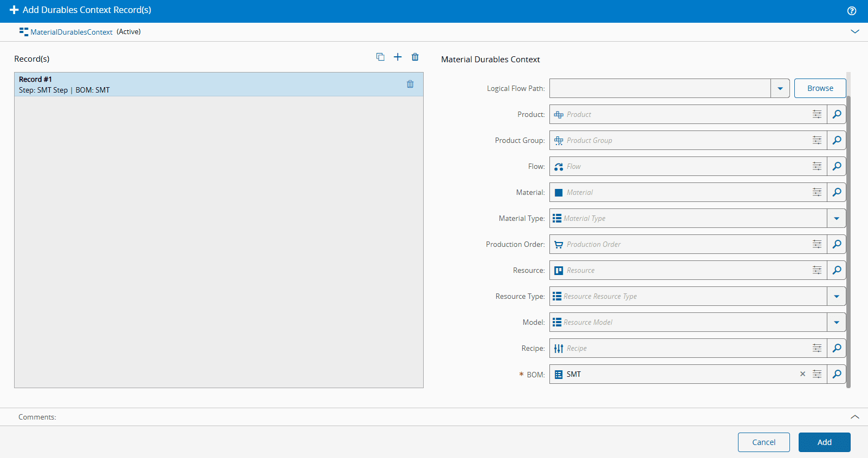This screenshot has width=868, height=458.
Task: Expand the Model dropdown list
Action: click(x=836, y=322)
